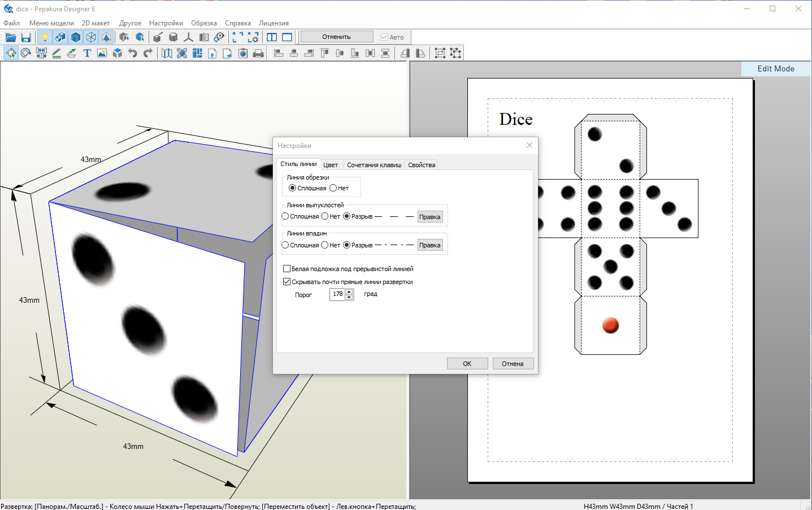Select the Text (T) tool icon

tap(87, 53)
